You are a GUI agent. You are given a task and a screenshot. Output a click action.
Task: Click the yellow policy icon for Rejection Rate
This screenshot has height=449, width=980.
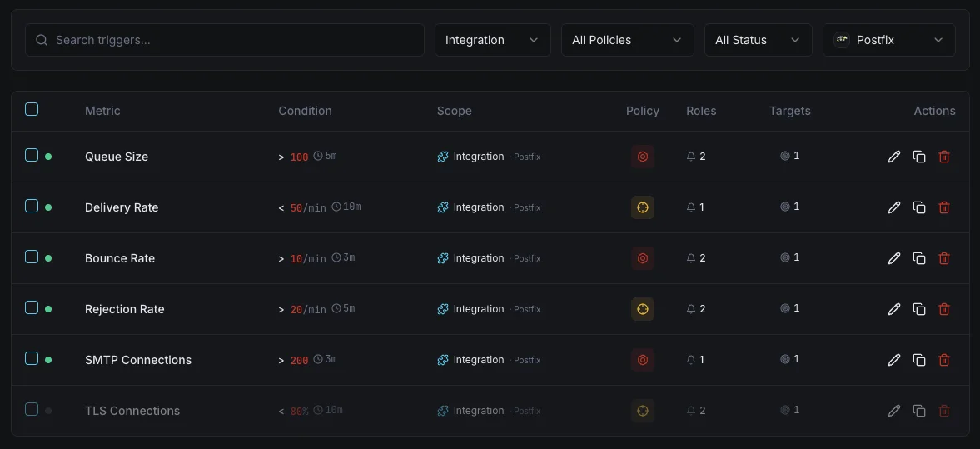coord(643,309)
